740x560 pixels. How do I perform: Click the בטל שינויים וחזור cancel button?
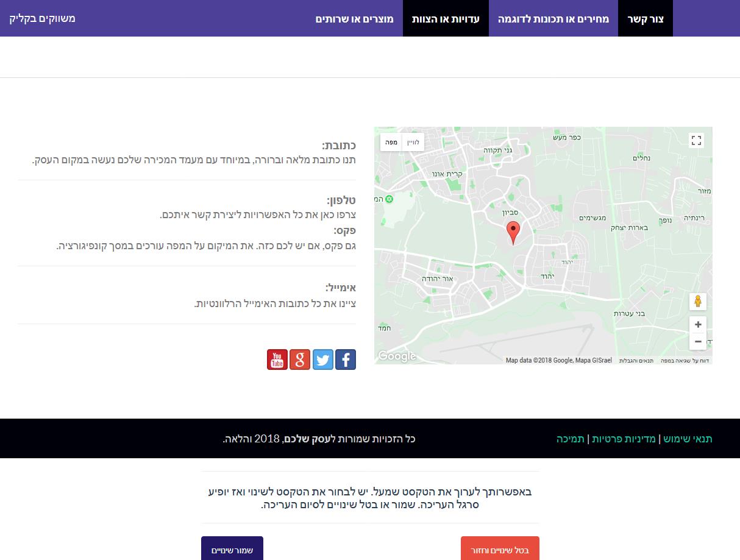[x=500, y=550]
